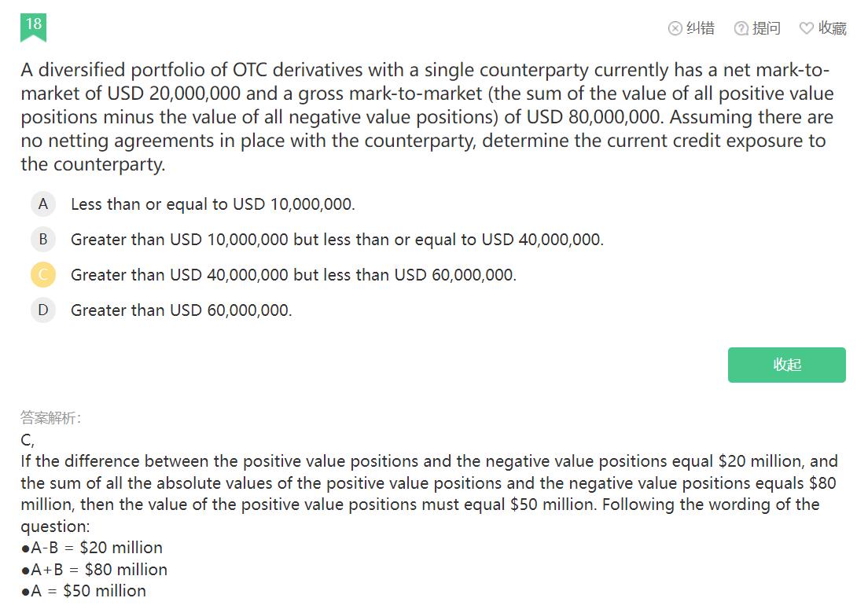Choose answer option D circle
The width and height of the screenshot is (868, 609).
43,310
